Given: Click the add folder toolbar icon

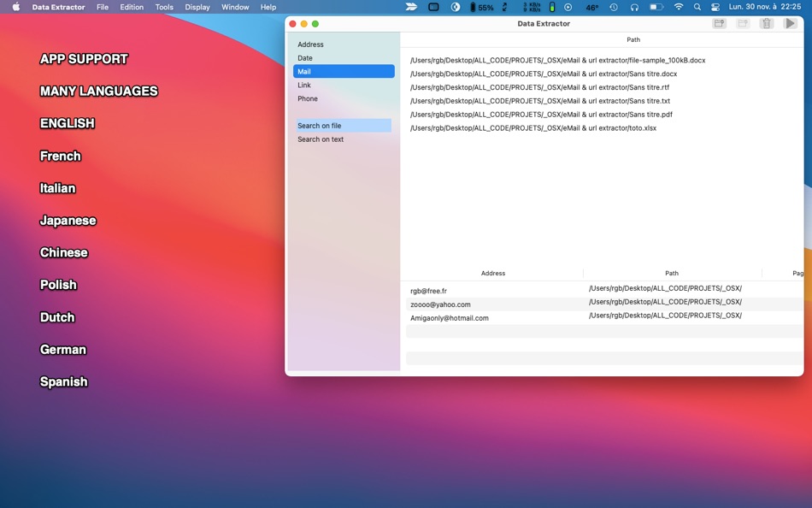Looking at the screenshot, I should tap(719, 23).
